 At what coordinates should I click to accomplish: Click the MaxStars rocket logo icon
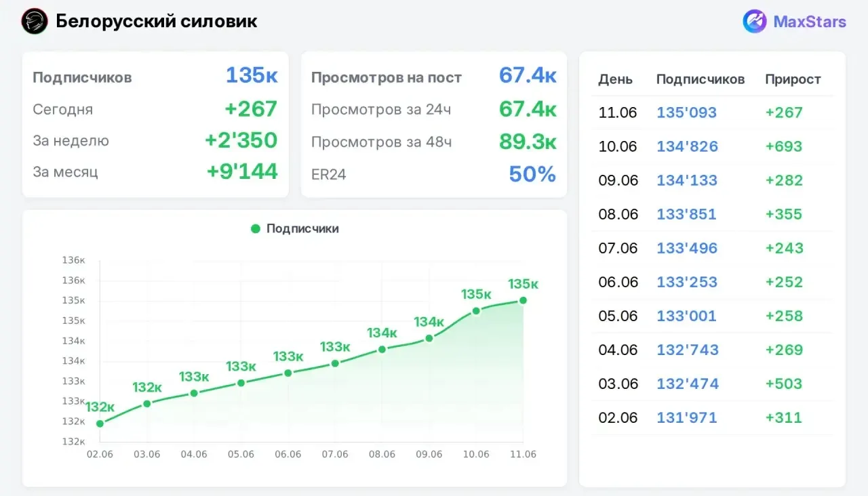click(x=755, y=22)
